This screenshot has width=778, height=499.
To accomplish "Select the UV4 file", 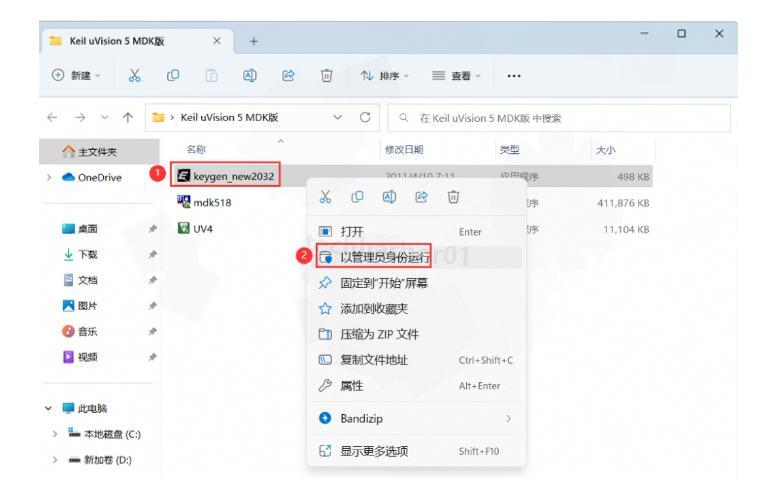I will [x=195, y=229].
